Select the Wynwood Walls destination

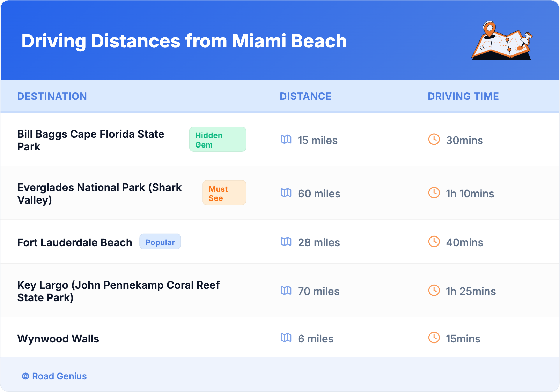pyautogui.click(x=58, y=339)
